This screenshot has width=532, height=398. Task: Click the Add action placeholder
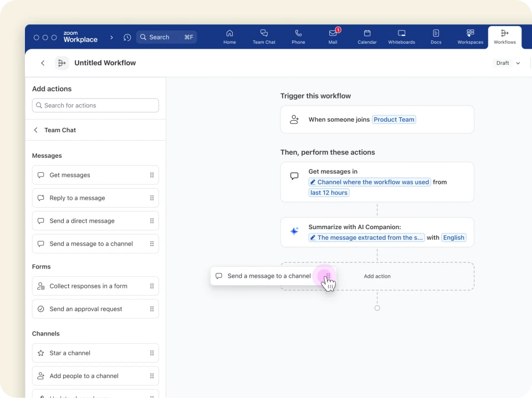tap(377, 276)
